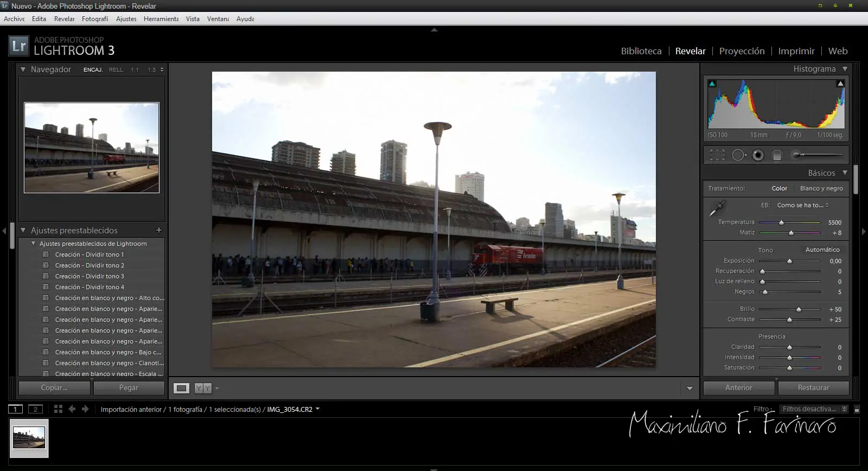
Task: Click the Contraste slider
Action: (790, 320)
